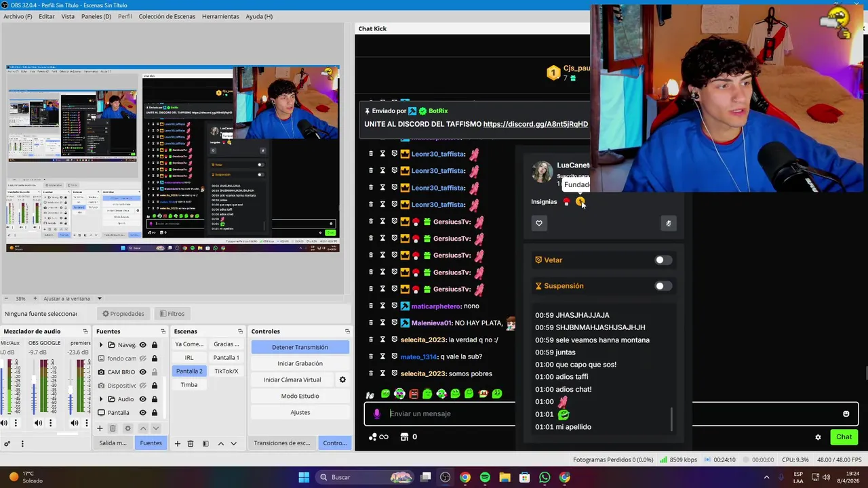The image size is (868, 488).
Task: Enable Modo Estudio
Action: [300, 396]
